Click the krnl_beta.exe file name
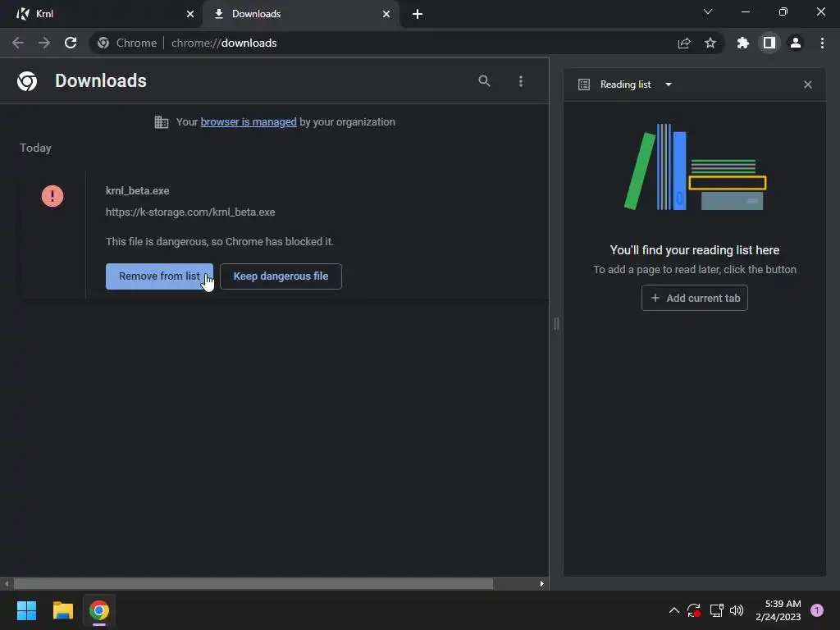 [x=138, y=190]
